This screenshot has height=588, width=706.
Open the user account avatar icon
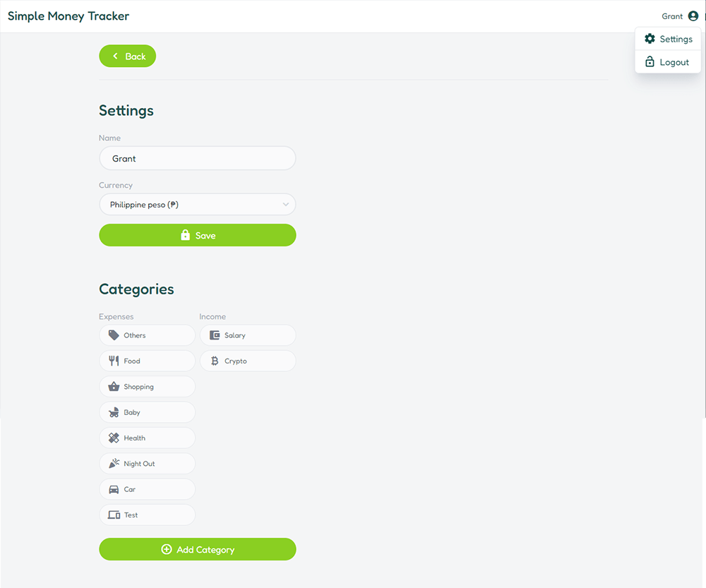[693, 16]
